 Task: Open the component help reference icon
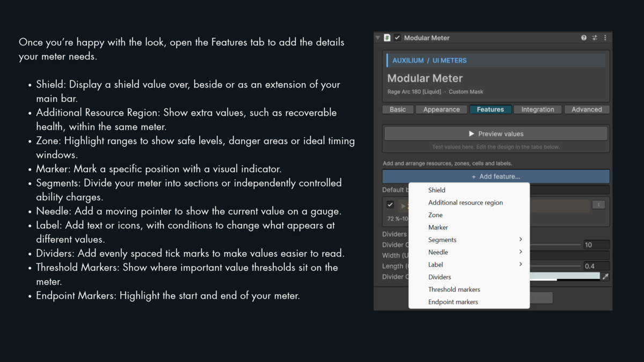584,38
